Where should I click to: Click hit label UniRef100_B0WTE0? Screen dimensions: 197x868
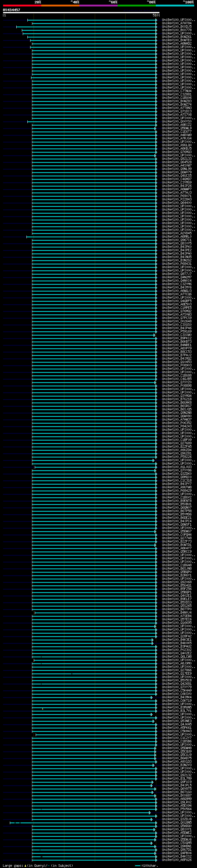click(x=176, y=40)
